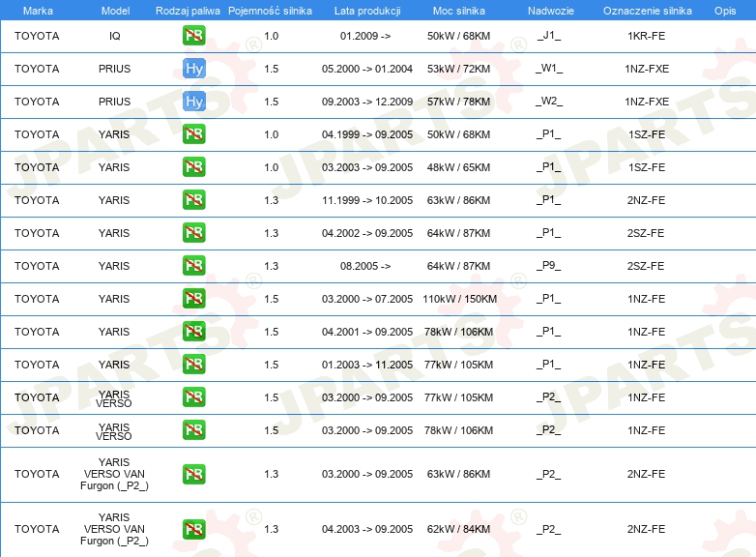
Task: Click the Lata produkcji column header
Action: pos(367,11)
